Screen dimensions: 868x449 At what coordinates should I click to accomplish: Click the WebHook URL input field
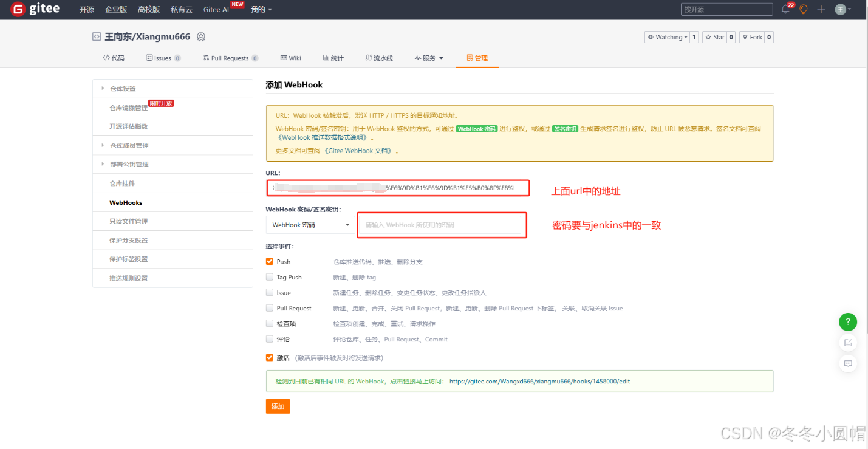pyautogui.click(x=394, y=188)
